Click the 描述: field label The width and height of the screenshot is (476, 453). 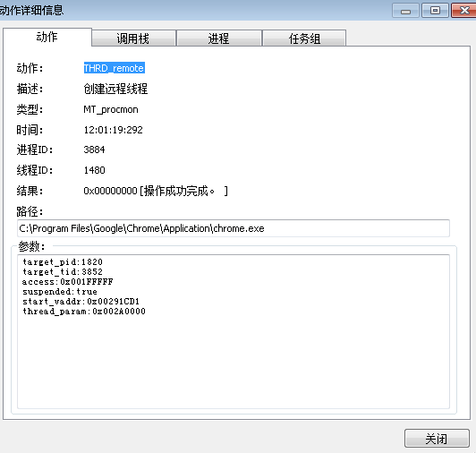(x=30, y=89)
